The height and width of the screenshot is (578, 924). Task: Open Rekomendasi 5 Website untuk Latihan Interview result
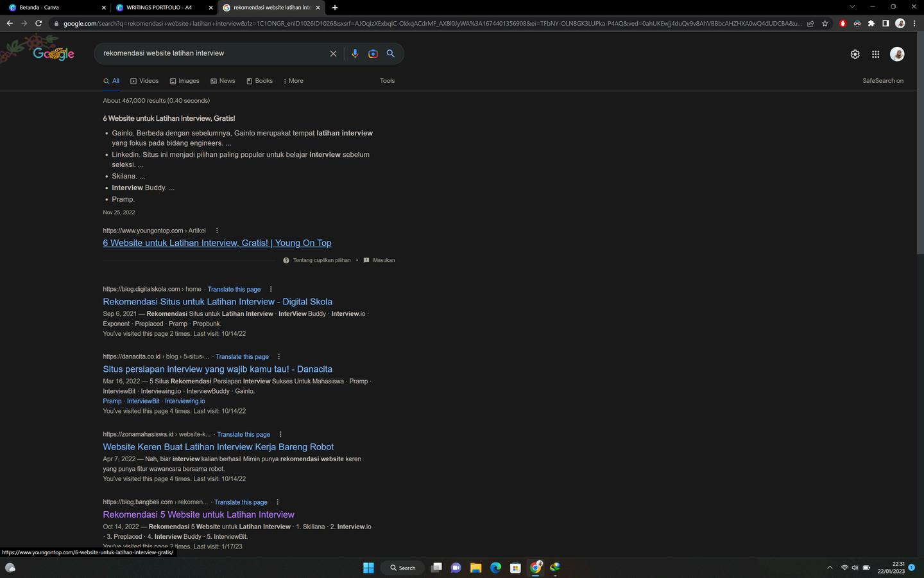click(198, 515)
